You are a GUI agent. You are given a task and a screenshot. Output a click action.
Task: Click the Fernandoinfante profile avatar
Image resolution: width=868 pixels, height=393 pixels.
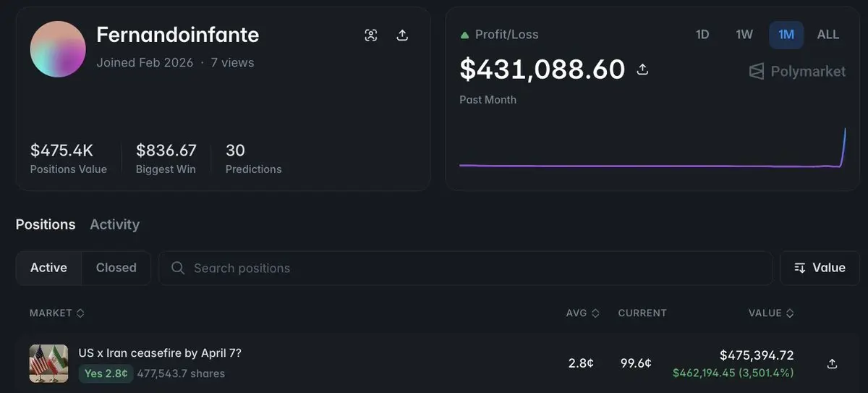click(x=58, y=49)
